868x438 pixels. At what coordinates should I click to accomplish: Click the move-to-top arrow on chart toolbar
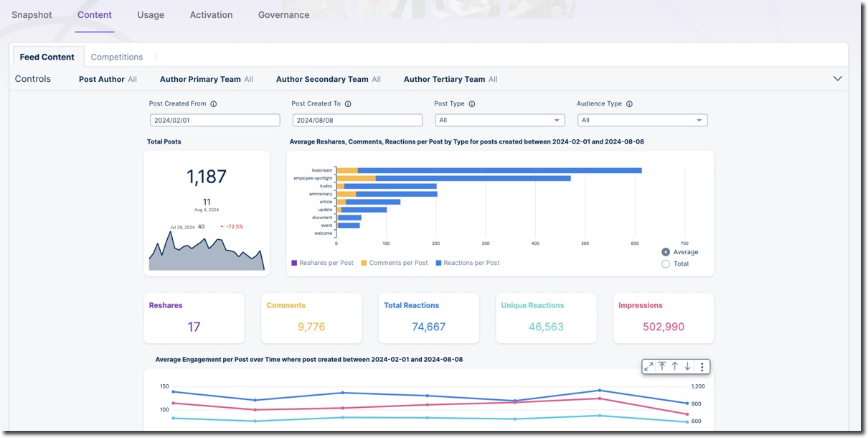click(x=661, y=366)
